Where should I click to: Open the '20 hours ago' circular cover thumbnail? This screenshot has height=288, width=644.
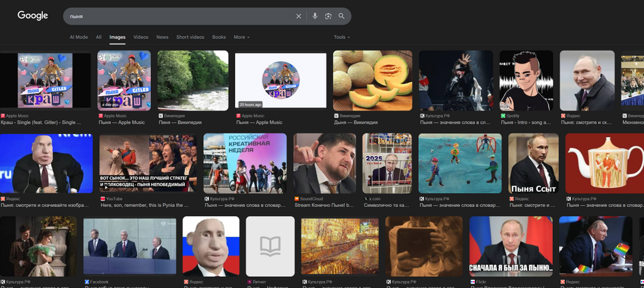[x=281, y=80]
